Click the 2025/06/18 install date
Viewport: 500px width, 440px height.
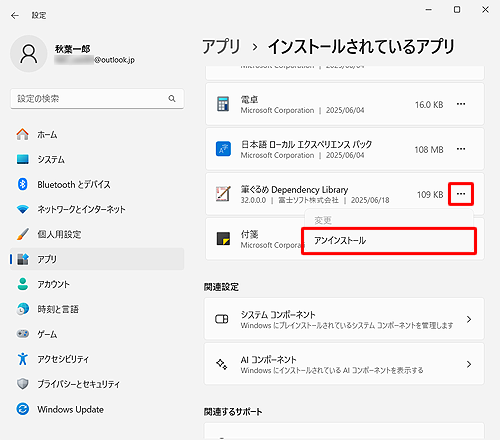[x=370, y=200]
